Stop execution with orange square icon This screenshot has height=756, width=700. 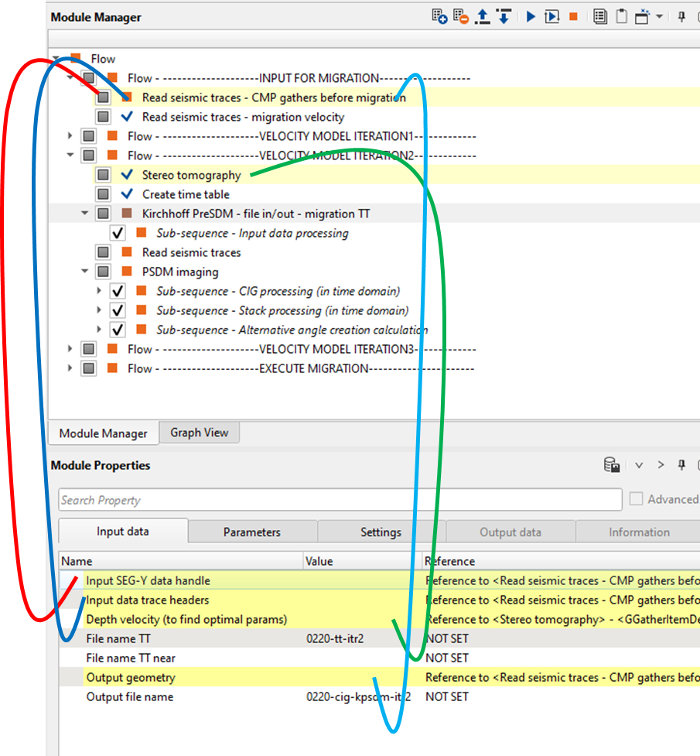click(573, 16)
